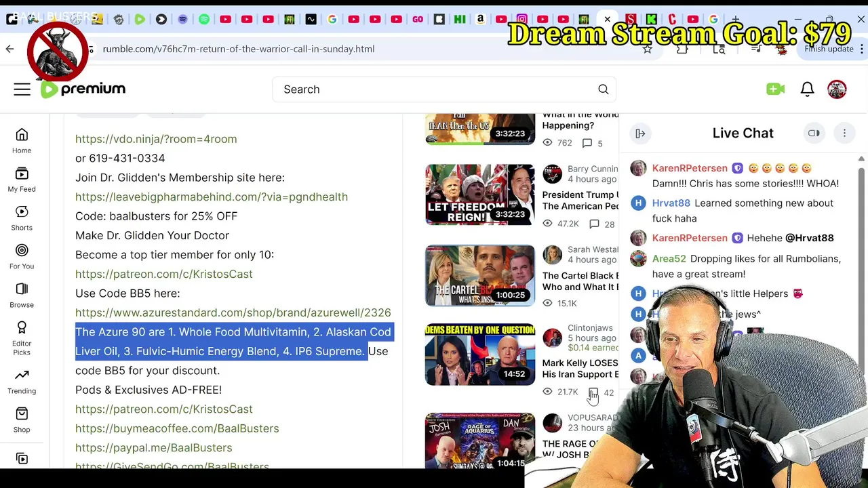Image resolution: width=868 pixels, height=488 pixels.
Task: Click 'Code: baalbusters for 25% OFF' text
Action: coord(156,216)
